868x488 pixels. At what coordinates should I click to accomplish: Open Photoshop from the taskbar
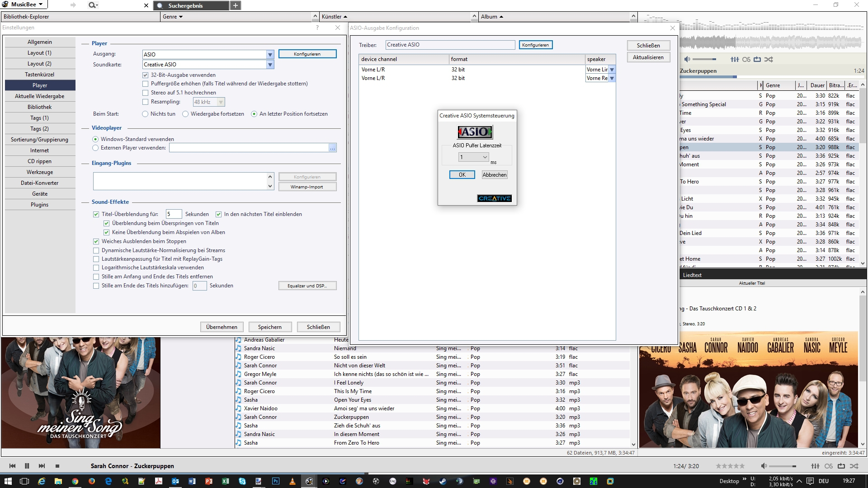[275, 481]
